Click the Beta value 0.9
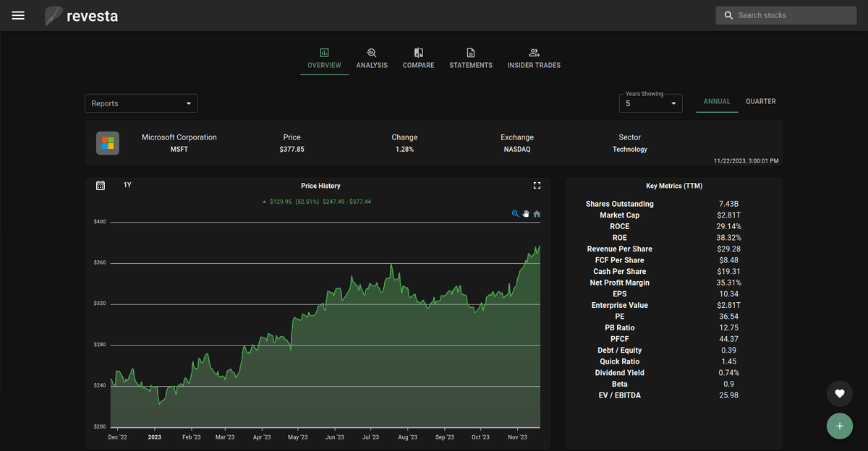868x451 pixels. (x=728, y=384)
